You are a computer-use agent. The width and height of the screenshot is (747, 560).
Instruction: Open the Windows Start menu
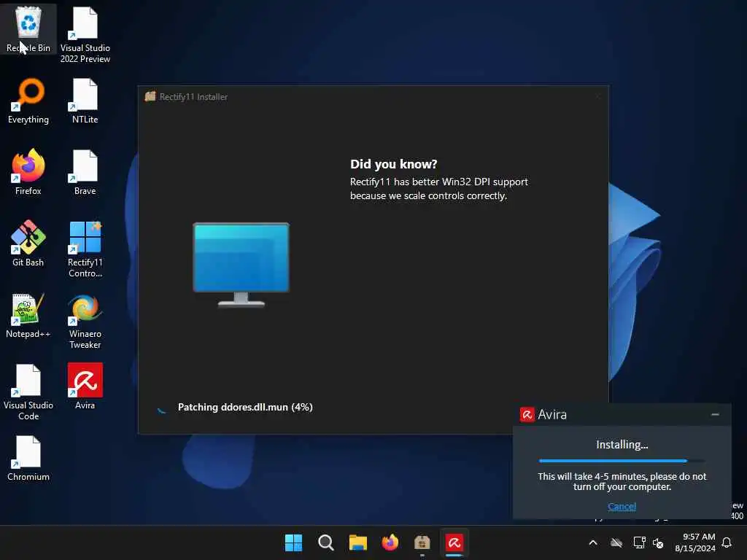(x=293, y=542)
